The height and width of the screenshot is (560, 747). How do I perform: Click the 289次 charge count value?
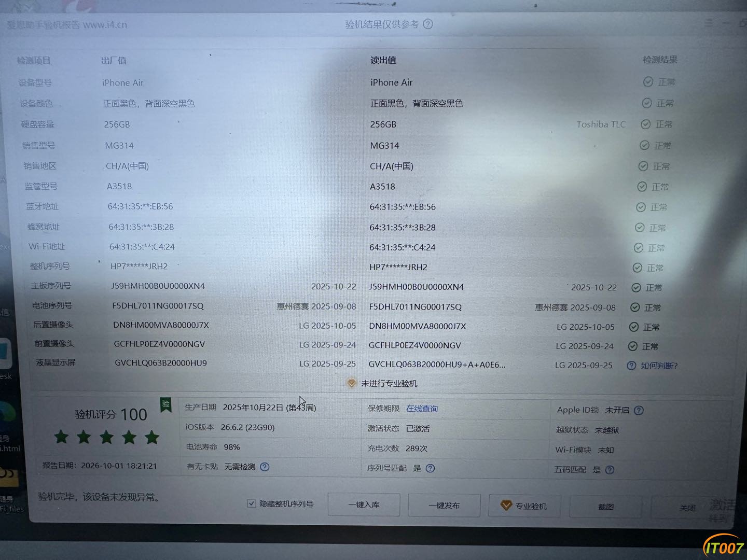pos(417,449)
